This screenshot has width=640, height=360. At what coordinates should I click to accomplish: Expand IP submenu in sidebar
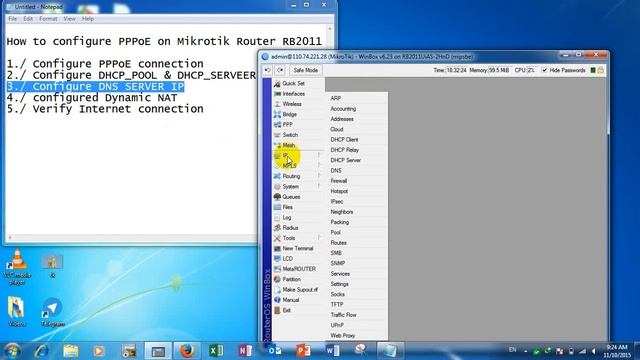click(298, 155)
